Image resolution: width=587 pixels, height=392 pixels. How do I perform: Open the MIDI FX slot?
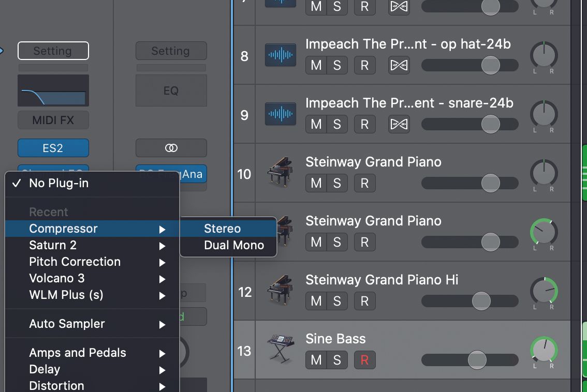point(53,120)
